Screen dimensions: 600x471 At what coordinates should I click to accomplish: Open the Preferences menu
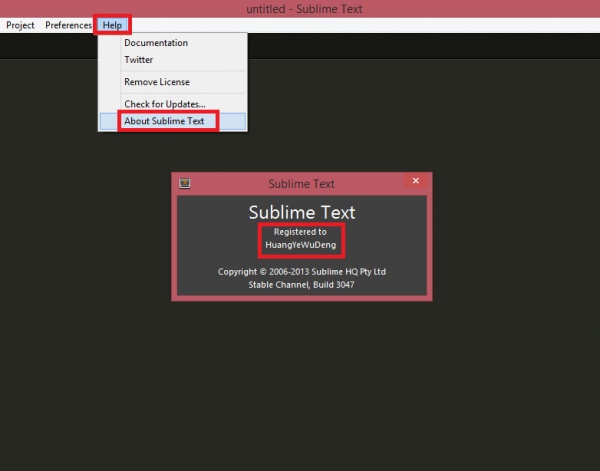point(68,25)
